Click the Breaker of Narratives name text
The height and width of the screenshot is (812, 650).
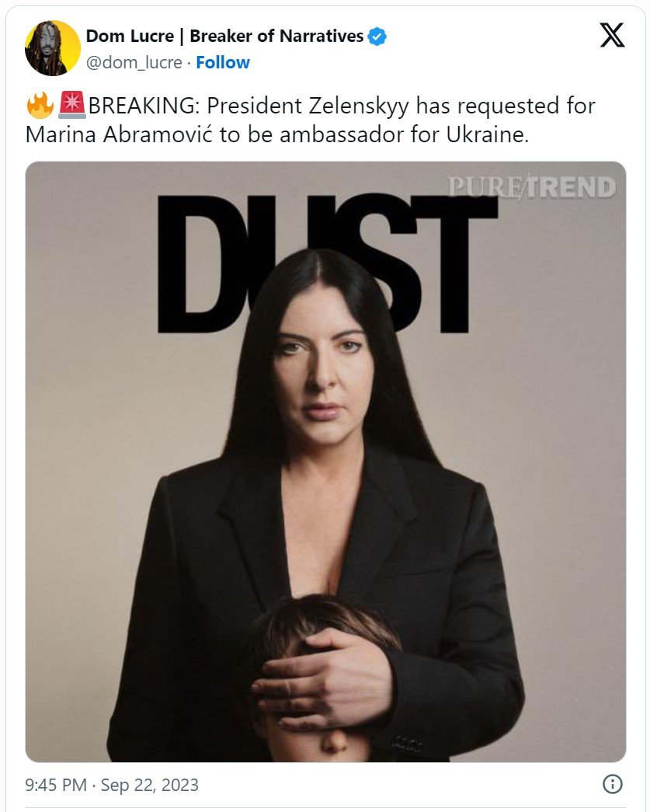tap(276, 36)
